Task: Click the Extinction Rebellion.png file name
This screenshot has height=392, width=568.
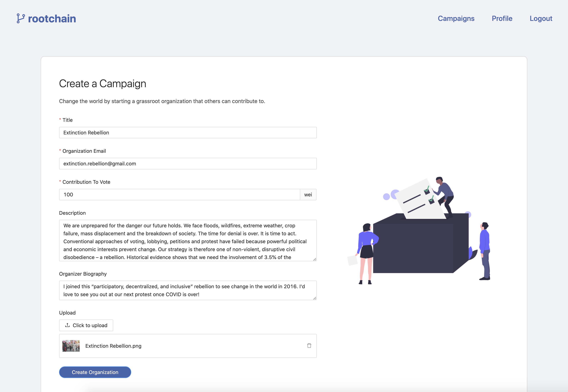Action: pyautogui.click(x=113, y=346)
